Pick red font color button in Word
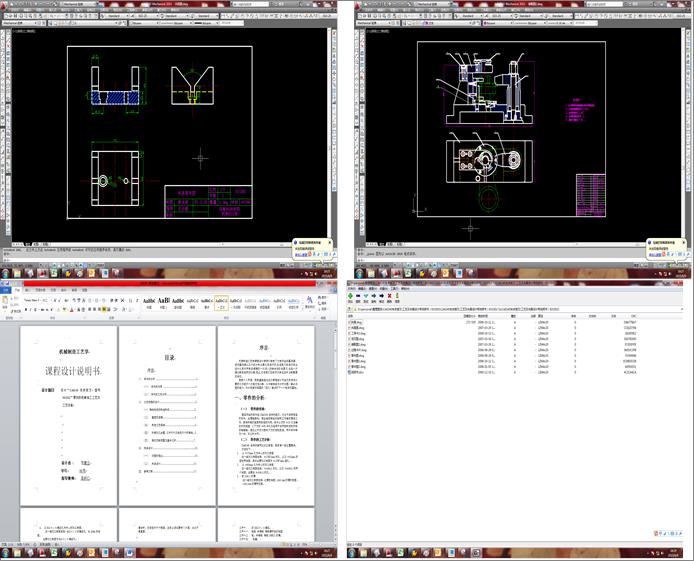The height and width of the screenshot is (561, 694). click(x=72, y=310)
